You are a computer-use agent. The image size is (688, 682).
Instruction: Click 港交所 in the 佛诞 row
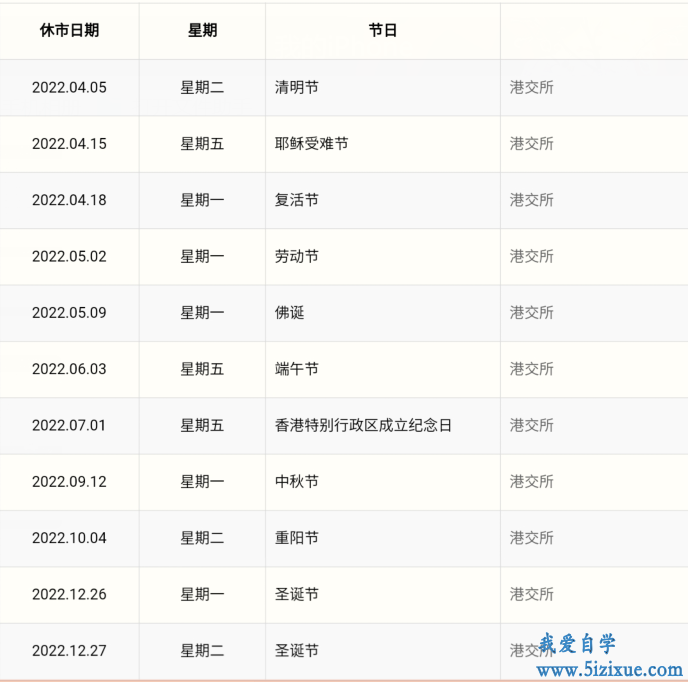[x=532, y=312]
